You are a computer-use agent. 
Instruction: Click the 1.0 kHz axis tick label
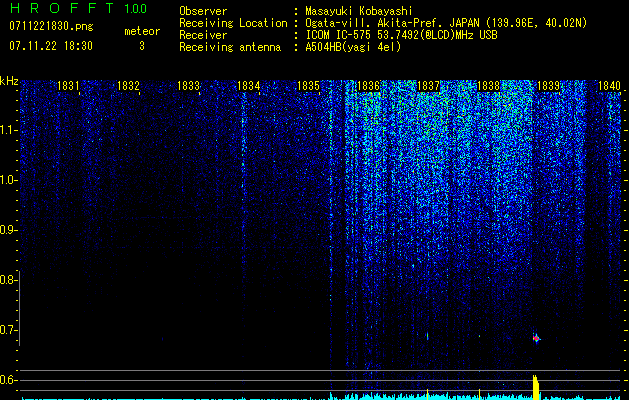tap(8, 180)
